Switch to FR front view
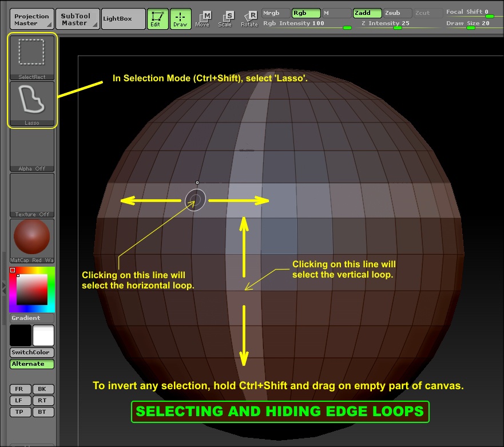 (x=21, y=389)
